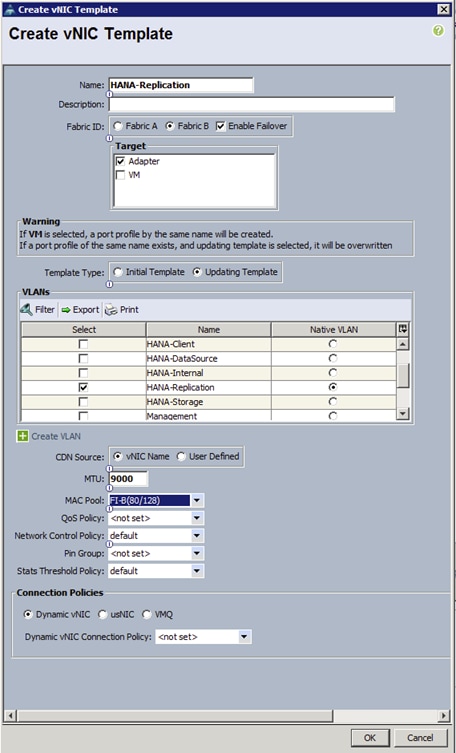This screenshot has height=753, width=456.
Task: Open the VLAN table column settings icon
Action: click(403, 329)
